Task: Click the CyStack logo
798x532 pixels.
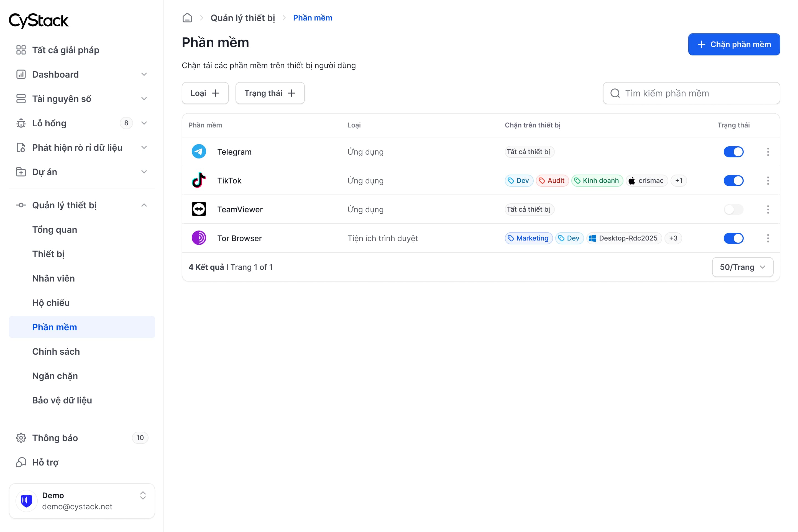Action: click(39, 21)
